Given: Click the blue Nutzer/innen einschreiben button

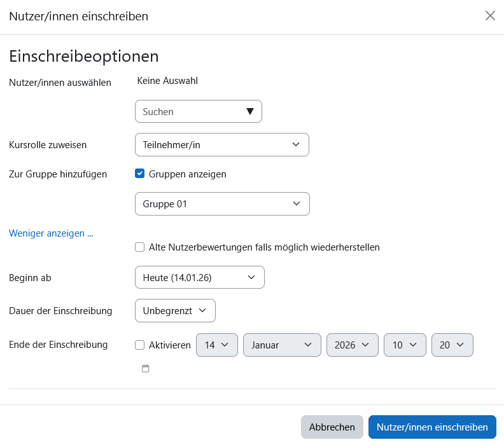Looking at the screenshot, I should [x=432, y=427].
